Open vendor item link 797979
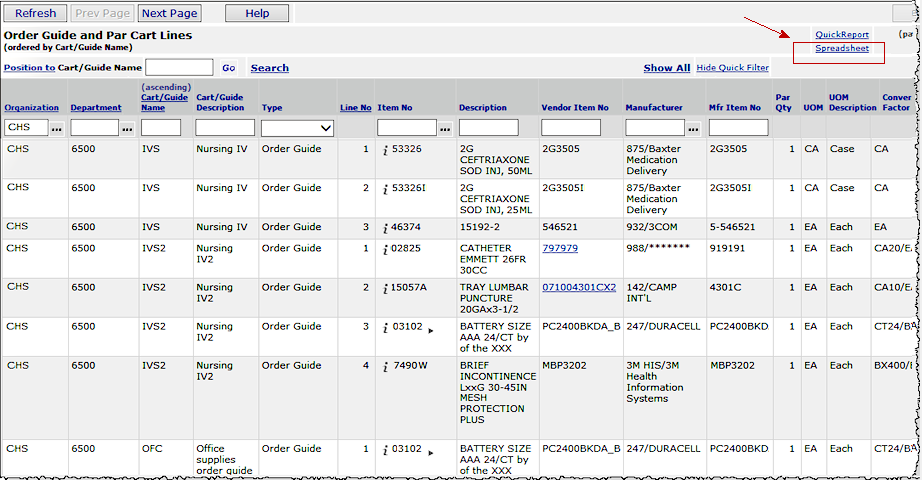The width and height of the screenshot is (922, 480). pos(559,248)
